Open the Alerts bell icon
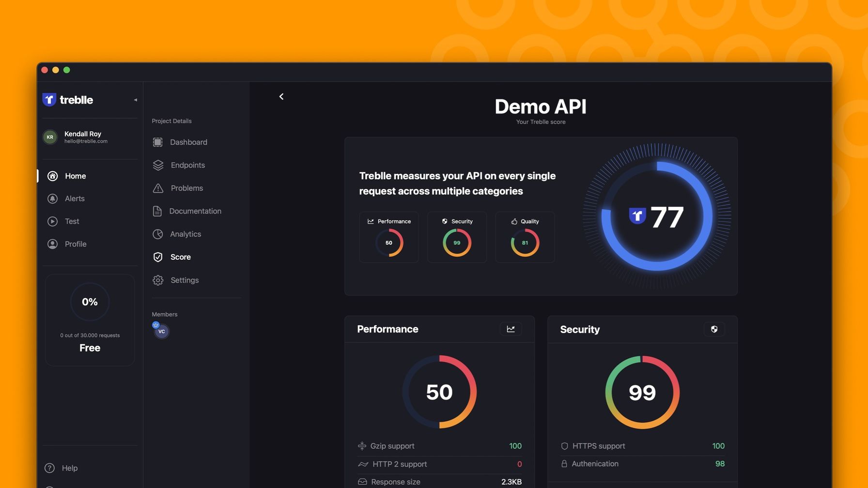Viewport: 868px width, 488px height. click(x=52, y=198)
